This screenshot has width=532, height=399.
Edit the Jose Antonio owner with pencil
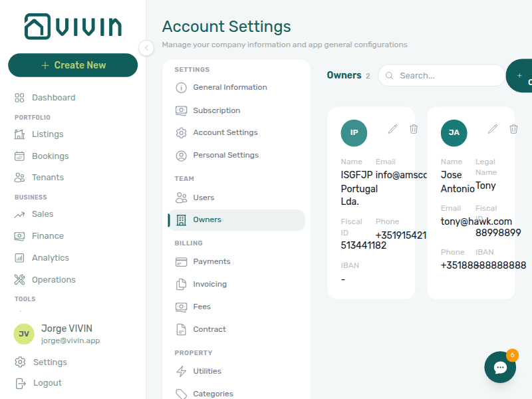[493, 129]
